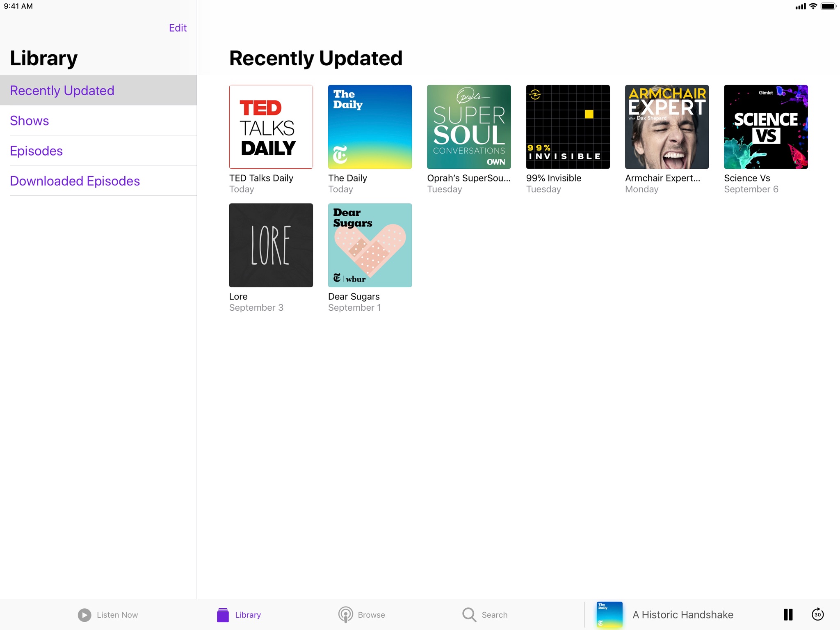The width and height of the screenshot is (840, 630).
Task: Open the TED Talks Daily artwork
Action: 271,127
